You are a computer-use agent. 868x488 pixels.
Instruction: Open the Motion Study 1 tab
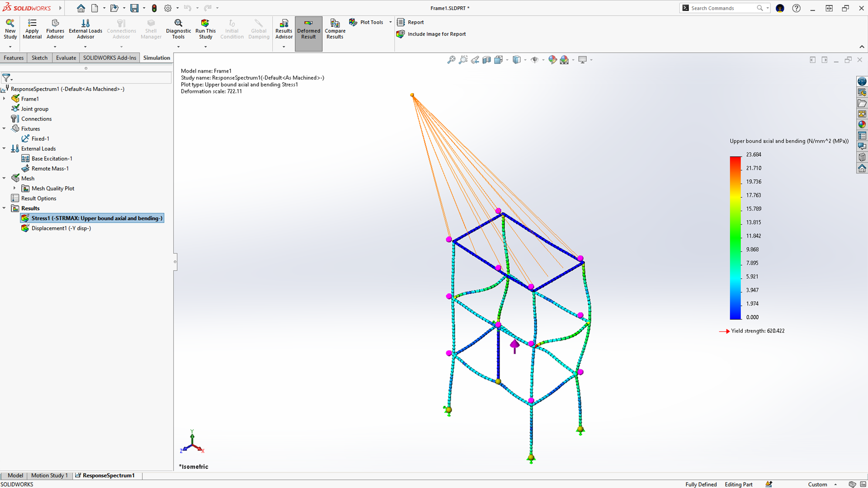point(49,475)
